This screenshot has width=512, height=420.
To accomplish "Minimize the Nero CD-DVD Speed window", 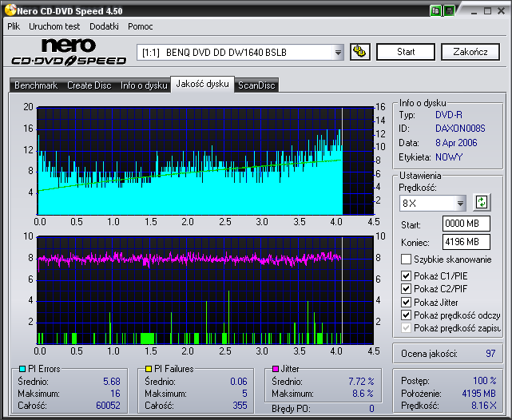I will [474, 11].
